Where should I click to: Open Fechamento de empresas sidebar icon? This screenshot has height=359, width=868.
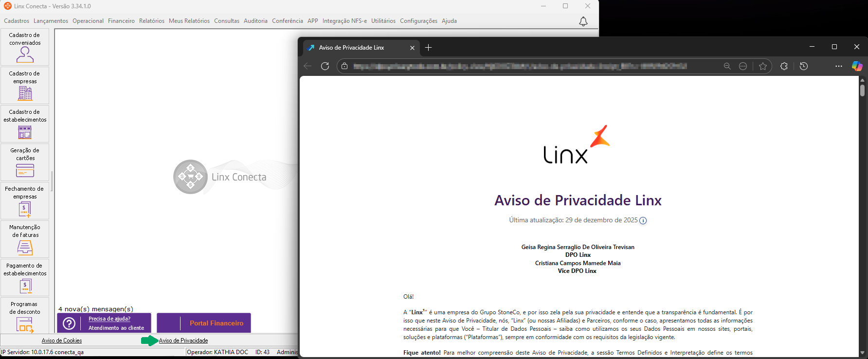(25, 201)
